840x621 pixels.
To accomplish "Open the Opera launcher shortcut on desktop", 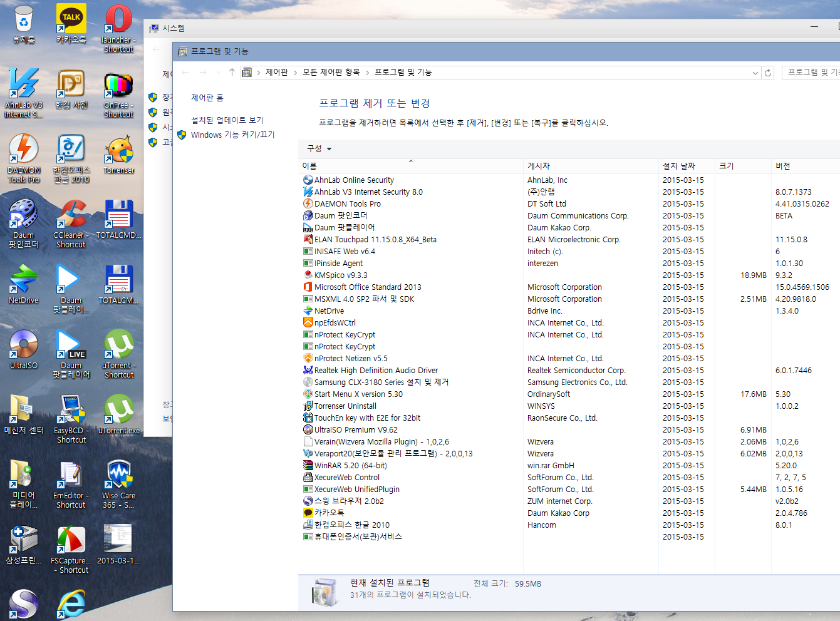I will tap(118, 28).
